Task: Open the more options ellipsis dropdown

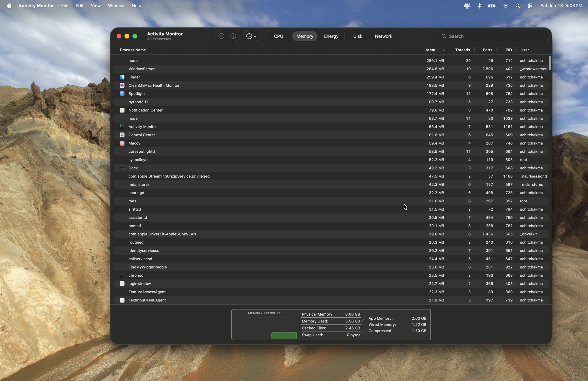Action: (251, 36)
